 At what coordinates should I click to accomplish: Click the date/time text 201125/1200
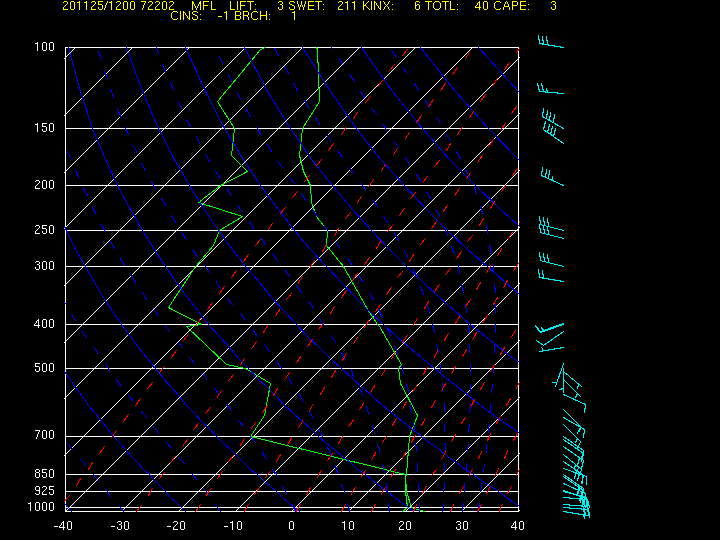[x=97, y=6]
